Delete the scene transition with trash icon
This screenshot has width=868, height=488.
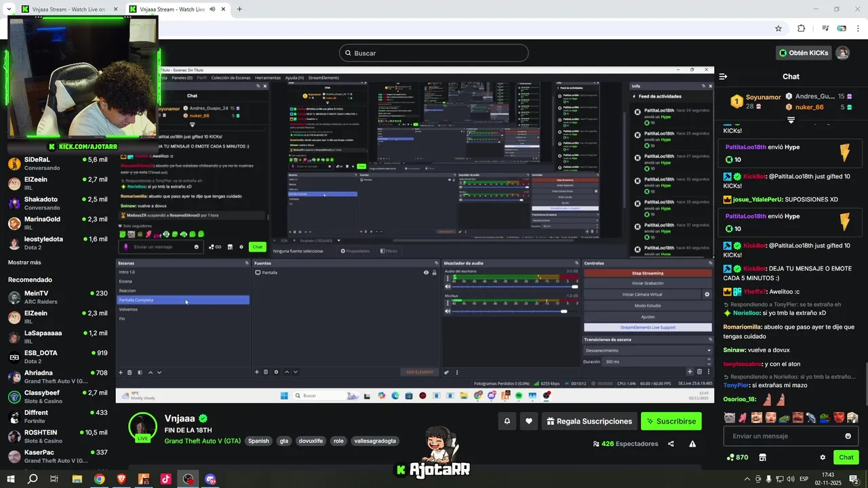click(699, 371)
